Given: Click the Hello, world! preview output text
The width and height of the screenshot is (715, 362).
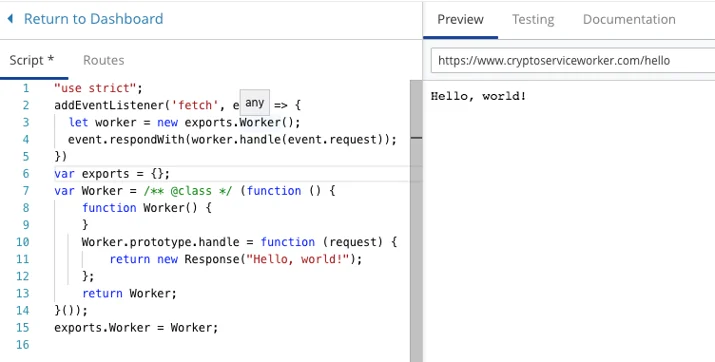Looking at the screenshot, I should coord(478,96).
